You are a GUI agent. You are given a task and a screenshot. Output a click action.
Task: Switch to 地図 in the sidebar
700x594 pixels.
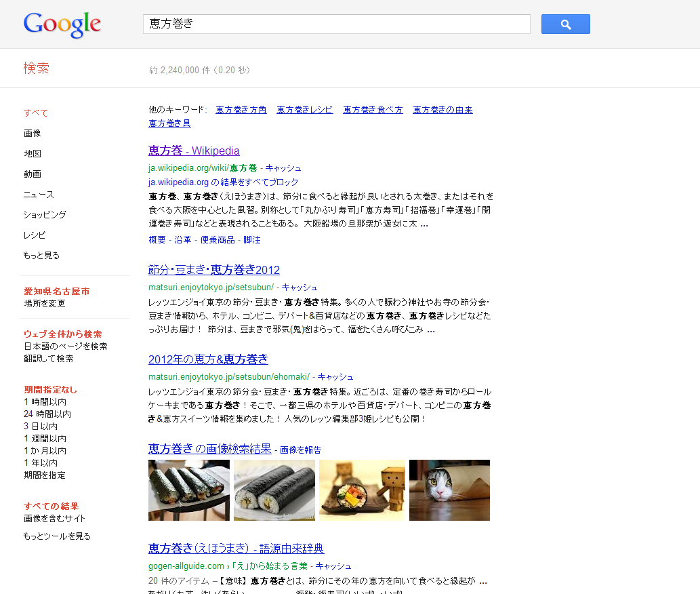(33, 154)
